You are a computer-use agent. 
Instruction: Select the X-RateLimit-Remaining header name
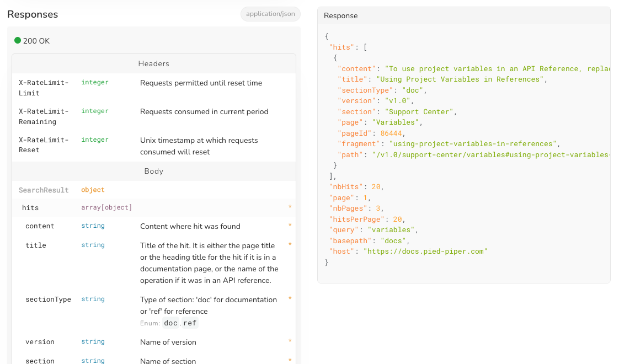pos(44,116)
